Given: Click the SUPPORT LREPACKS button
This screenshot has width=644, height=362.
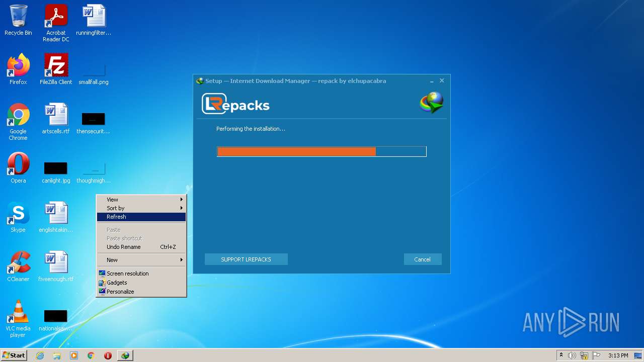Looking at the screenshot, I should click(x=246, y=259).
